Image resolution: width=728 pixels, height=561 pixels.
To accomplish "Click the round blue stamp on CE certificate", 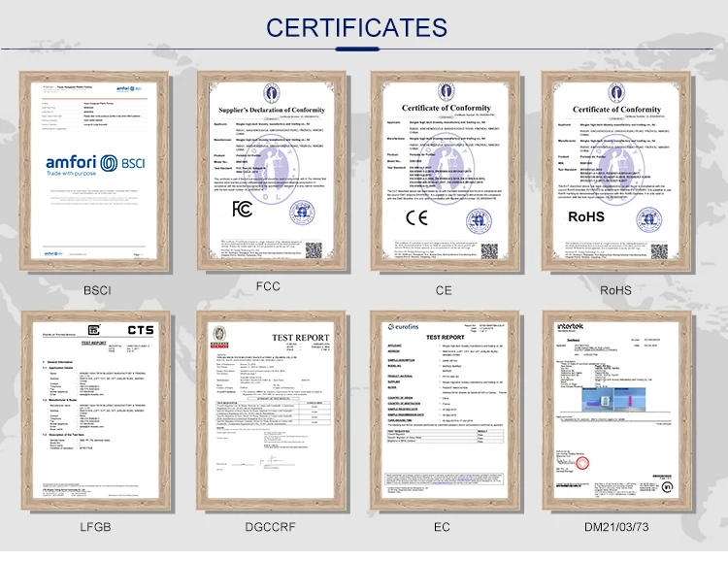I will click(x=479, y=221).
